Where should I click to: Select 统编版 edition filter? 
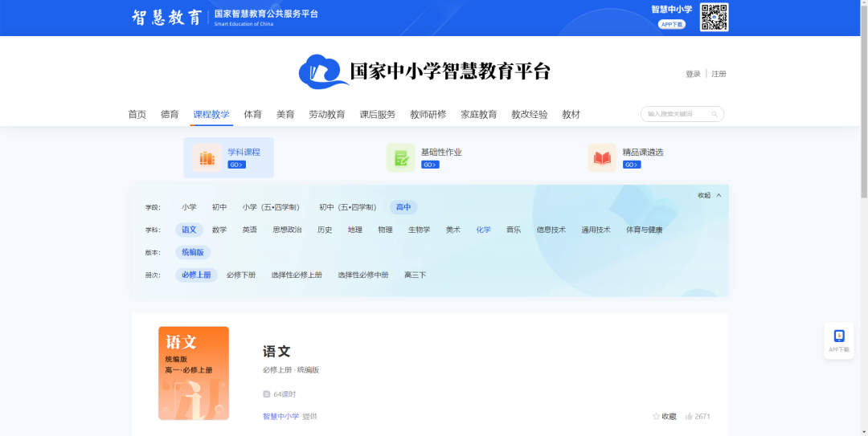(193, 252)
